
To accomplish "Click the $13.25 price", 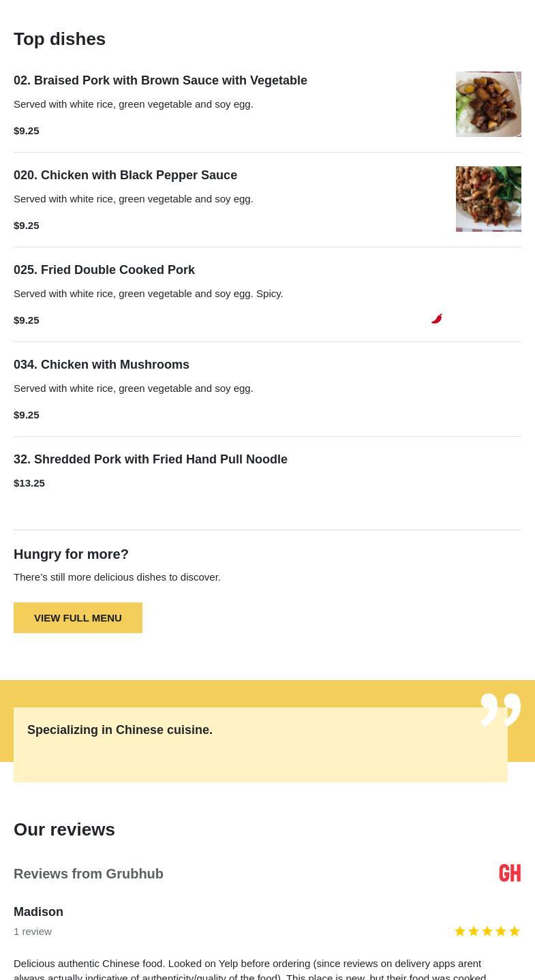I will [29, 483].
